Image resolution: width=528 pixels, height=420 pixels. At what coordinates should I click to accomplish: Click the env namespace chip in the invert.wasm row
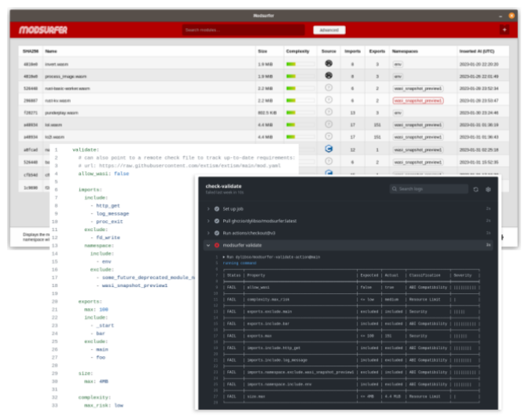[x=397, y=64]
